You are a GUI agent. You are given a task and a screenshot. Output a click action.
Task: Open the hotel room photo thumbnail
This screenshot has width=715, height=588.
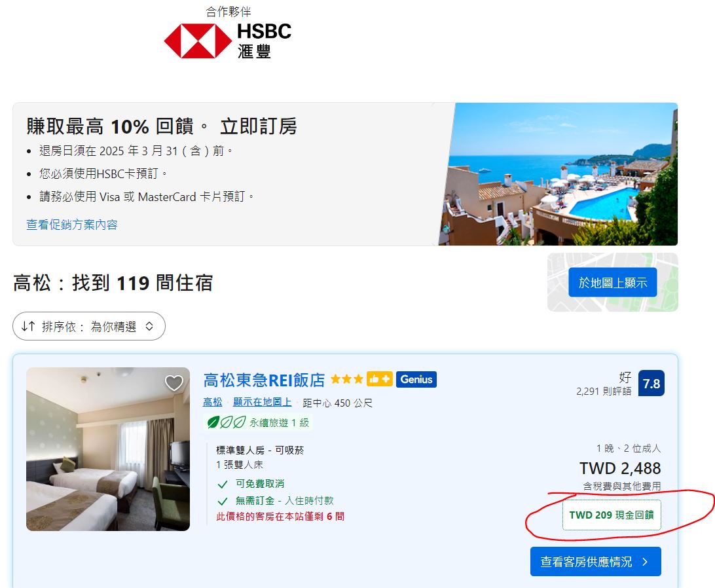pos(108,449)
